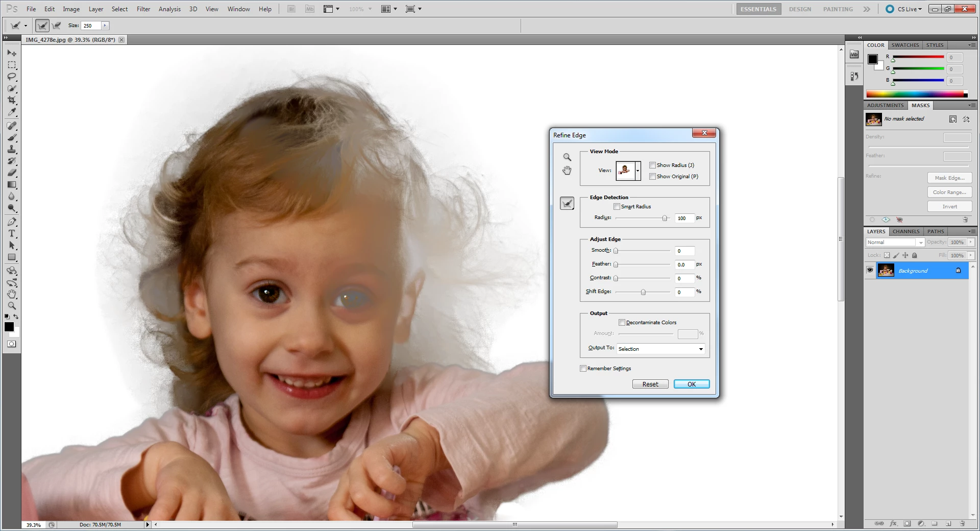Image resolution: width=980 pixels, height=531 pixels.
Task: Open layer Opacity dropdown arrow
Action: (971, 243)
